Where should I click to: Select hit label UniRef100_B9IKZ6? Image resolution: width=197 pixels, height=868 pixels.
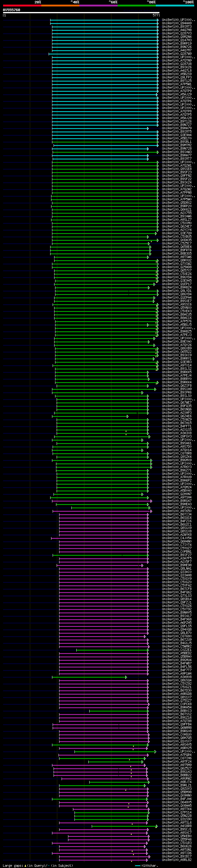177,67
